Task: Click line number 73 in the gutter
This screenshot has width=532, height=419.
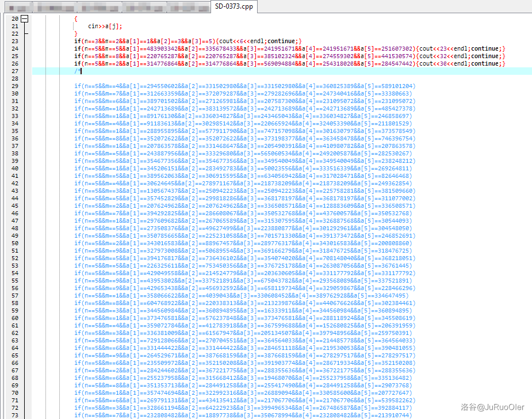Action: 15,415
